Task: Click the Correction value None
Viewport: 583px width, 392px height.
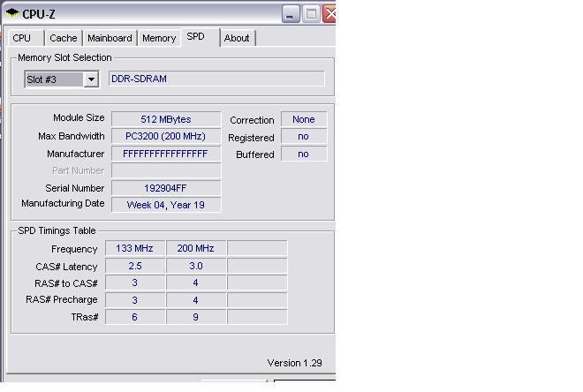Action: click(304, 119)
